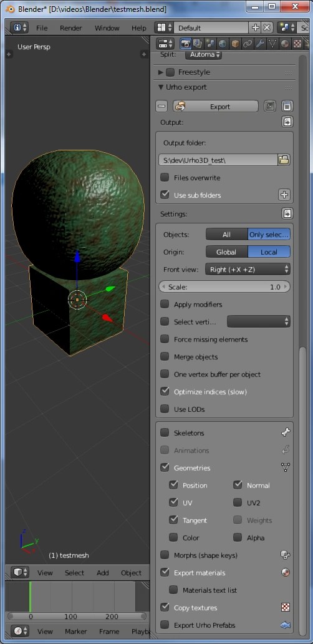Set Origin to Global
The width and height of the screenshot is (313, 644).
pyautogui.click(x=226, y=251)
